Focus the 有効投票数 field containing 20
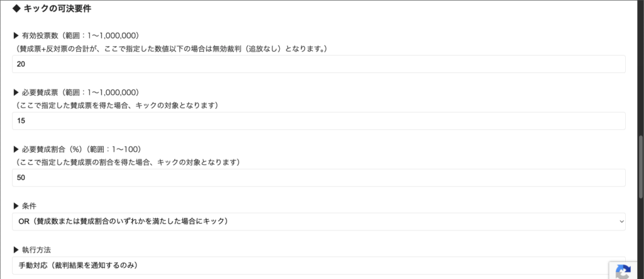This screenshot has height=279, width=644. coord(318,64)
